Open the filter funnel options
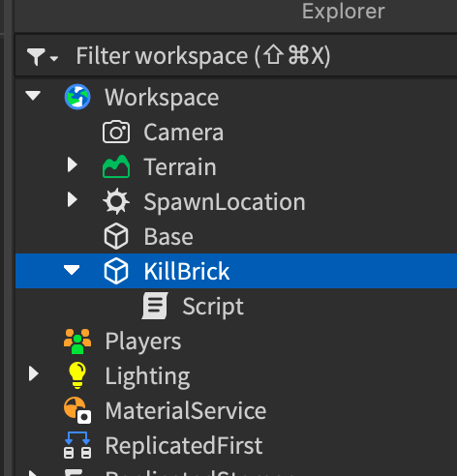Image resolution: width=457 pixels, height=476 pixels. (x=43, y=57)
